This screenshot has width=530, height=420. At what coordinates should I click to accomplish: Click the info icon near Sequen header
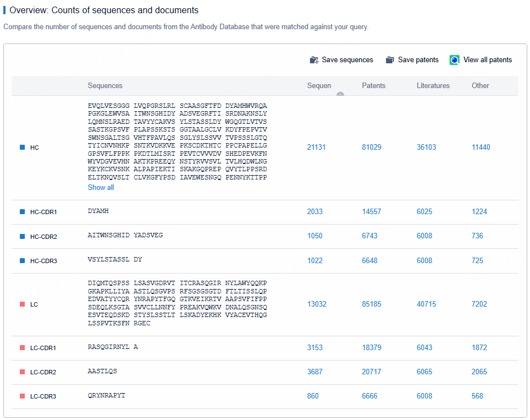pyautogui.click(x=340, y=94)
